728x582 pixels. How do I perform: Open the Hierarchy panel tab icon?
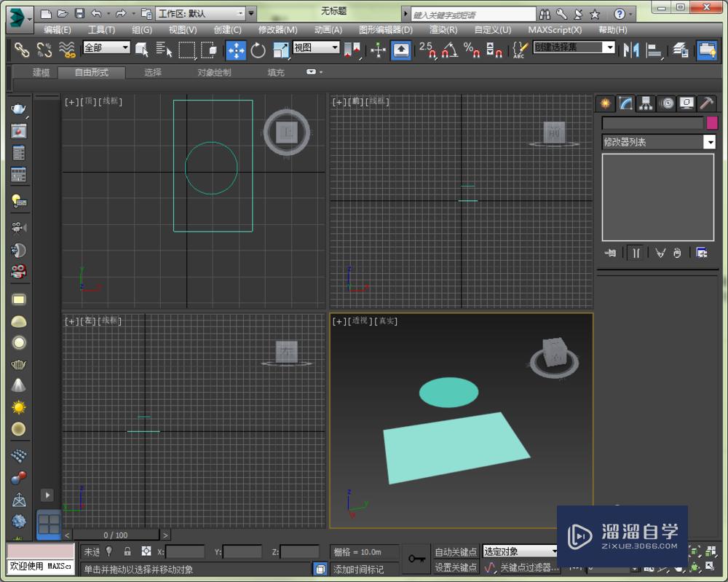coord(646,103)
